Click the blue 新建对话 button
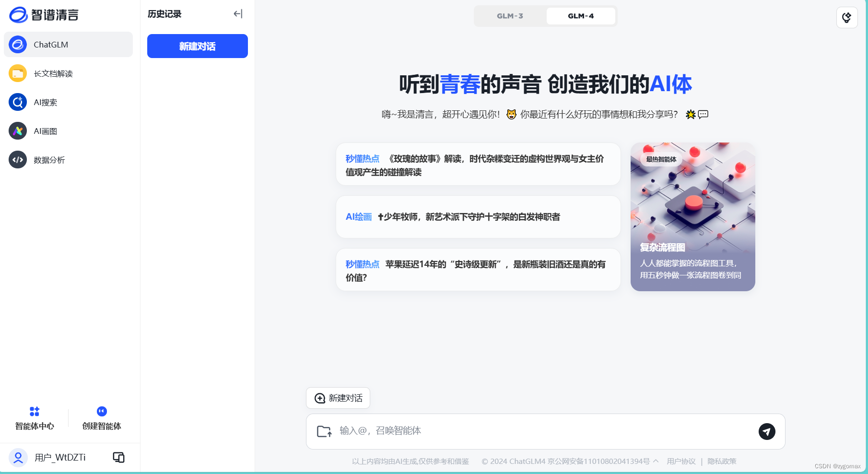This screenshot has width=868, height=474. 198,46
